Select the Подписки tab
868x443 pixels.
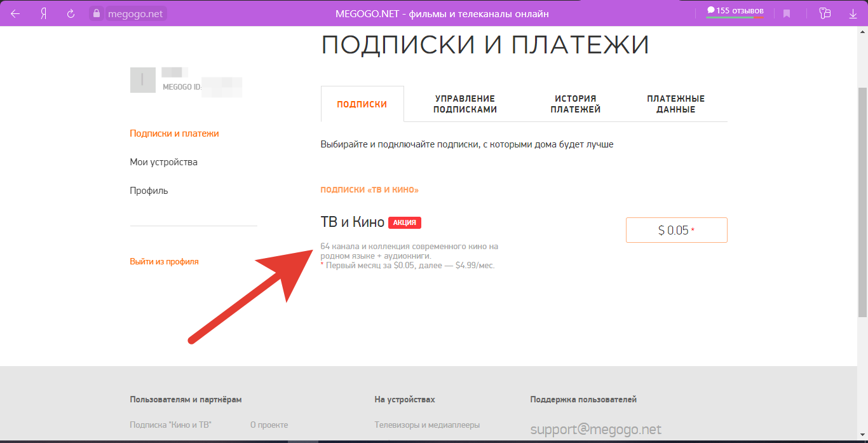(362, 104)
